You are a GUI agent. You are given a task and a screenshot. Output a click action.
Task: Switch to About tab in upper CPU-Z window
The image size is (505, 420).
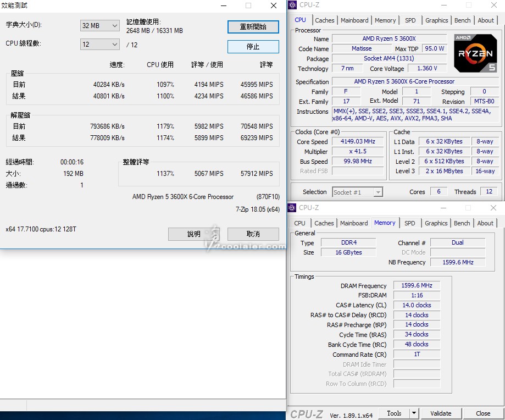[x=486, y=20]
